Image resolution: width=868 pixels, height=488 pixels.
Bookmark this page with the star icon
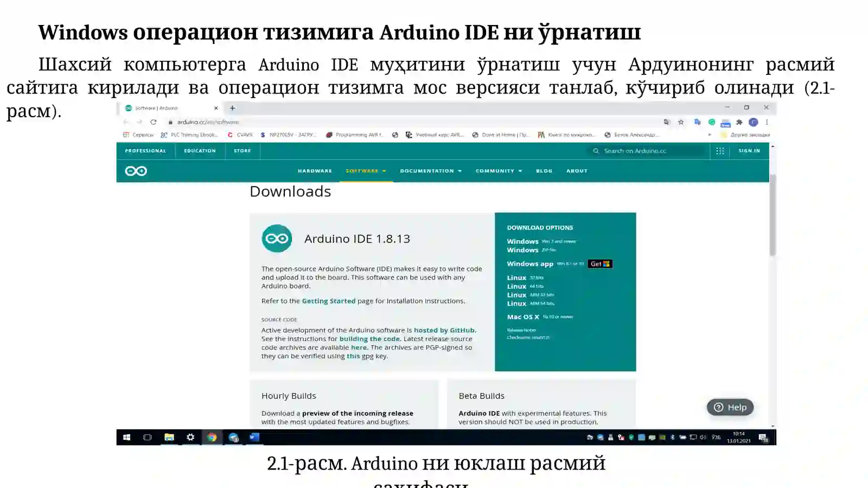pyautogui.click(x=681, y=122)
